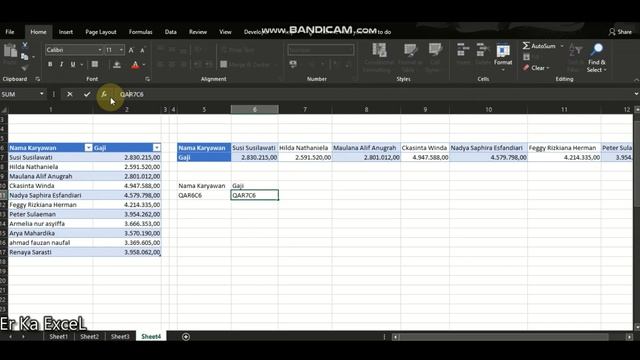
Task: Expand the Font Color dropdown arrow
Action: [x=144, y=64]
